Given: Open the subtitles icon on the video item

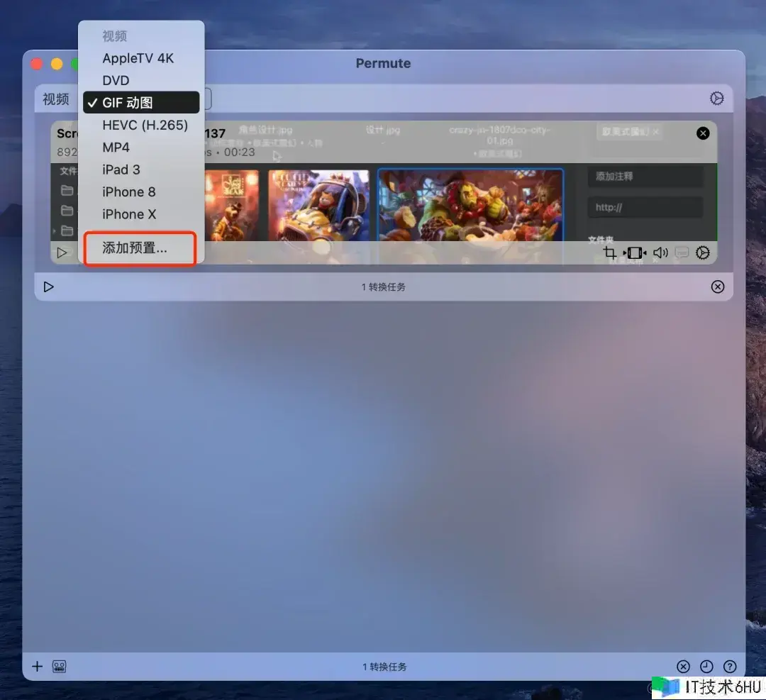Looking at the screenshot, I should click(x=682, y=253).
